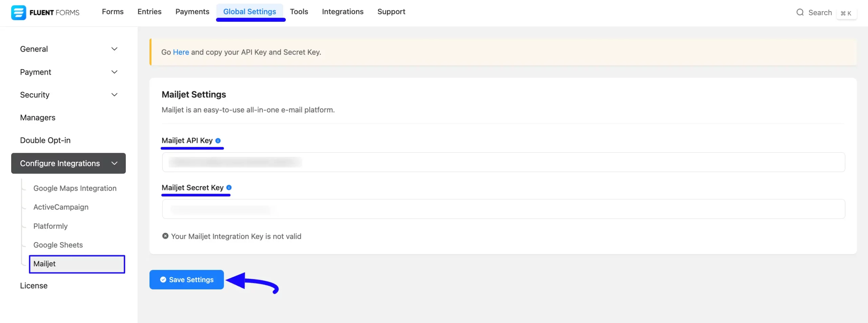This screenshot has height=323, width=868.
Task: Open the Integrations menu item
Action: [342, 12]
